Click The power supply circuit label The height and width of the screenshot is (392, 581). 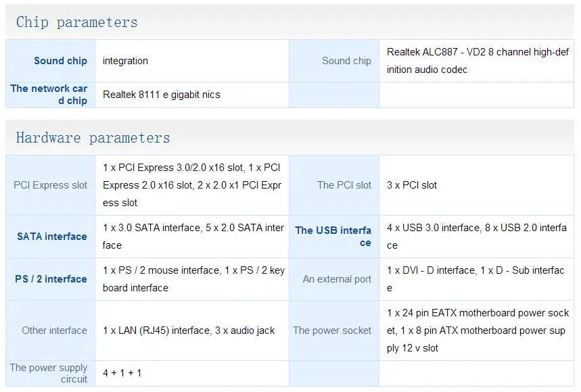point(49,373)
